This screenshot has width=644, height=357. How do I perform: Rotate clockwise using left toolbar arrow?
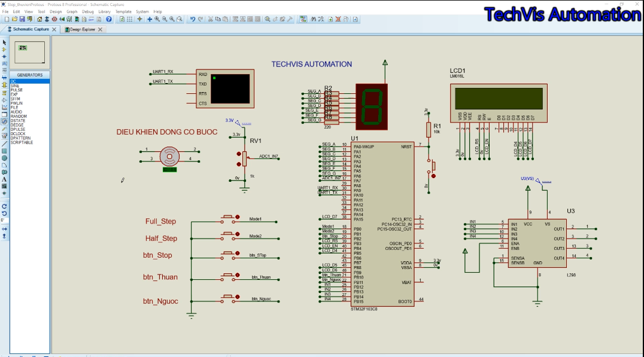click(4, 206)
